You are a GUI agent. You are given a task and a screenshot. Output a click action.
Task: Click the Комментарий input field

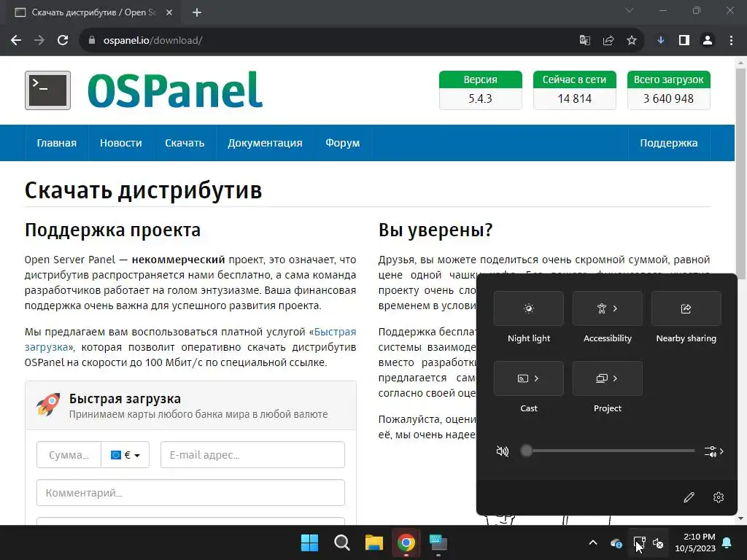tap(190, 493)
